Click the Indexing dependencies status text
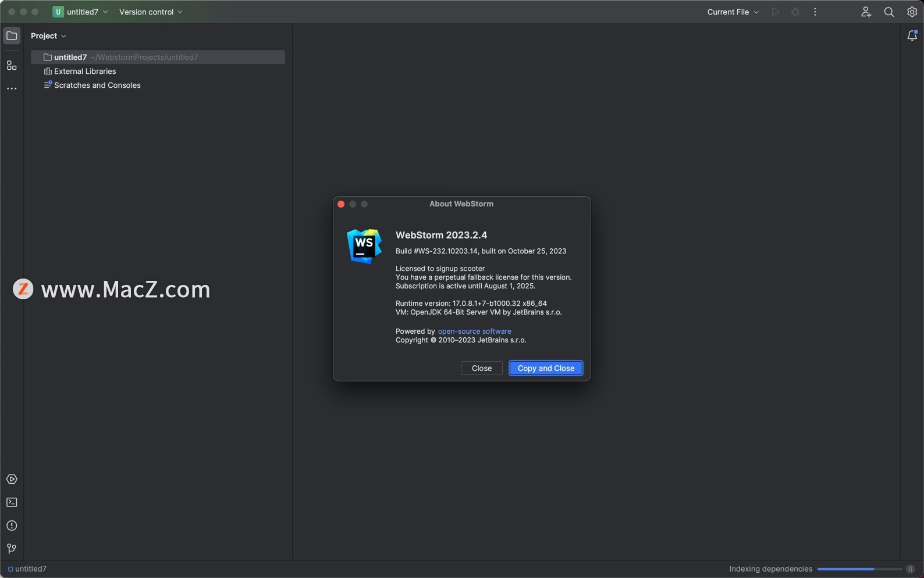 pos(771,569)
